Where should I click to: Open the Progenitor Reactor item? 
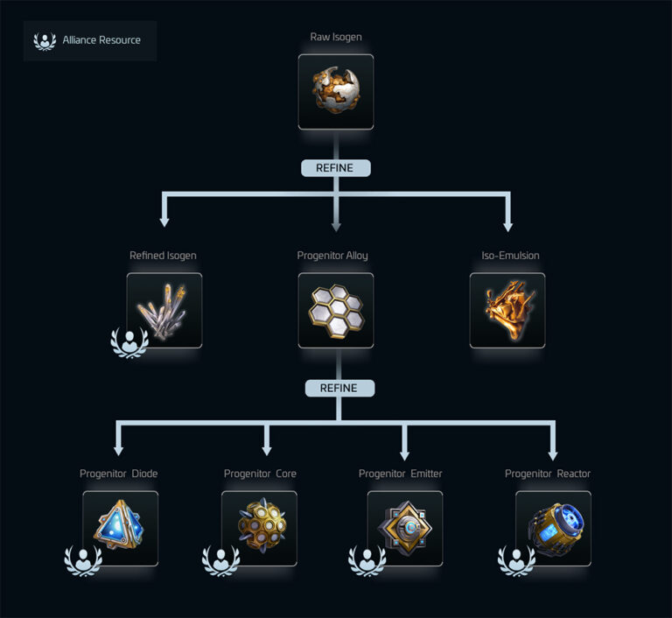[x=553, y=529]
